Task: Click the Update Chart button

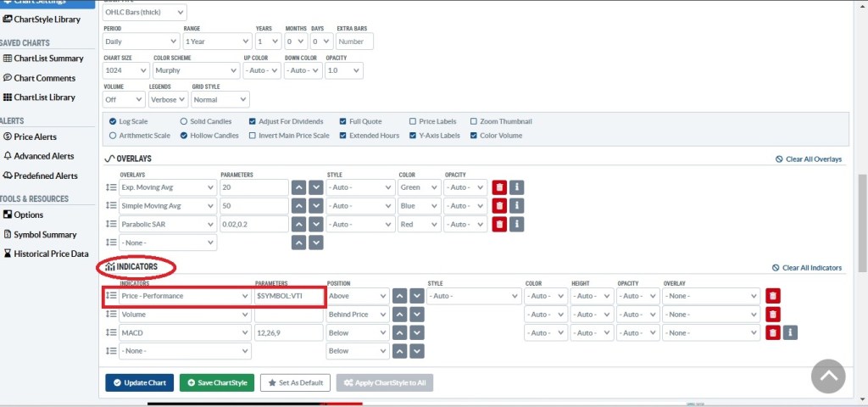Action: tap(139, 382)
